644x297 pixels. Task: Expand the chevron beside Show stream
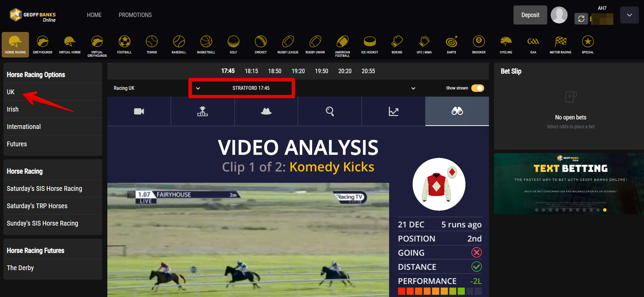413,88
